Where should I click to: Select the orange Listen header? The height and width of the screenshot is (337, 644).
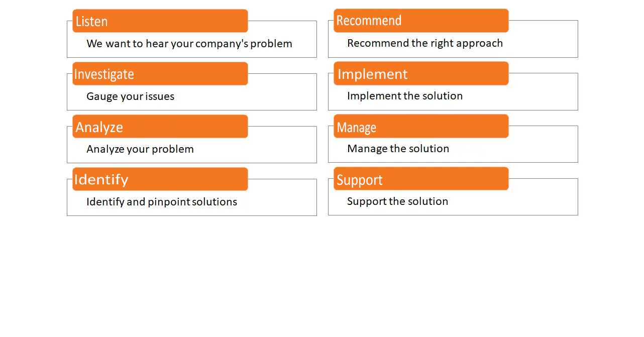160,21
